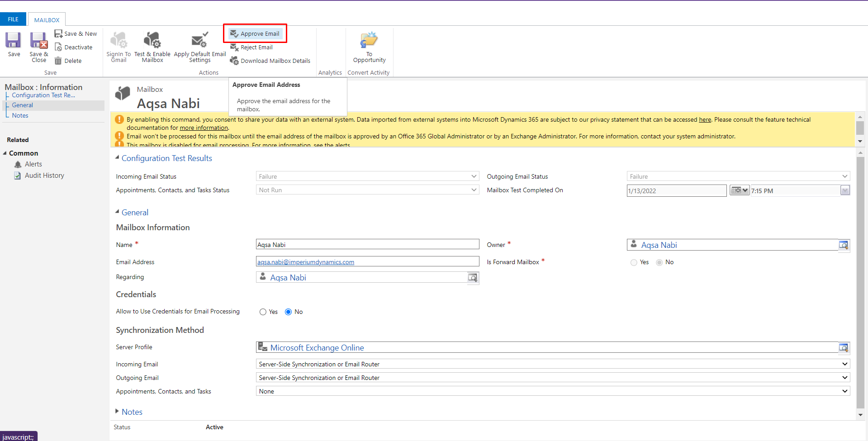Apply Default Email Settings

coord(199,41)
